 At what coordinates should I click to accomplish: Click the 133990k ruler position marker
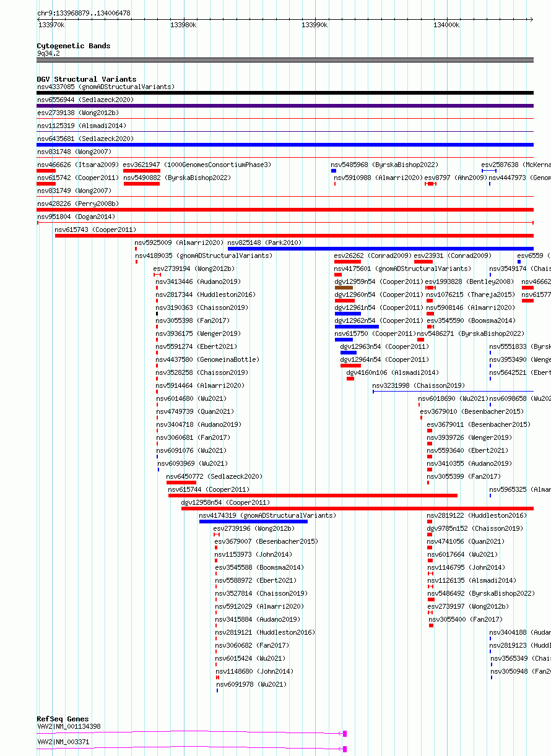click(315, 25)
